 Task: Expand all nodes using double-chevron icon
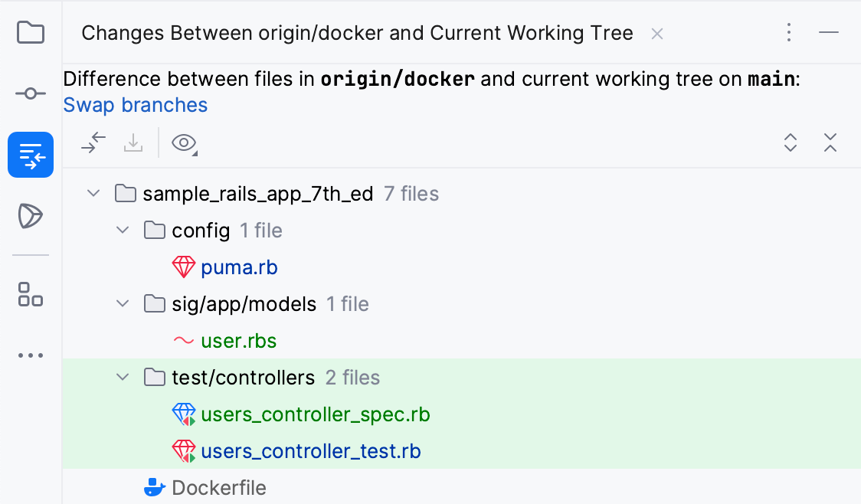pyautogui.click(x=790, y=142)
